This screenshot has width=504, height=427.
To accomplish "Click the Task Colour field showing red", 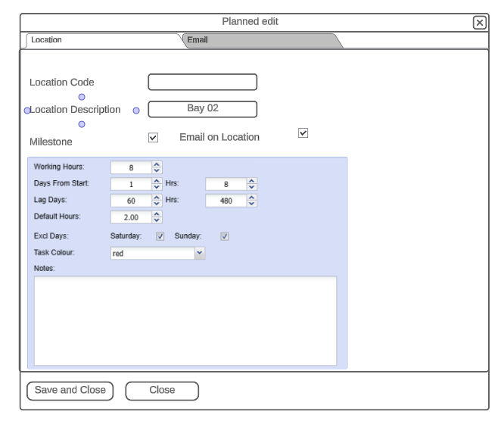I will 153,253.
